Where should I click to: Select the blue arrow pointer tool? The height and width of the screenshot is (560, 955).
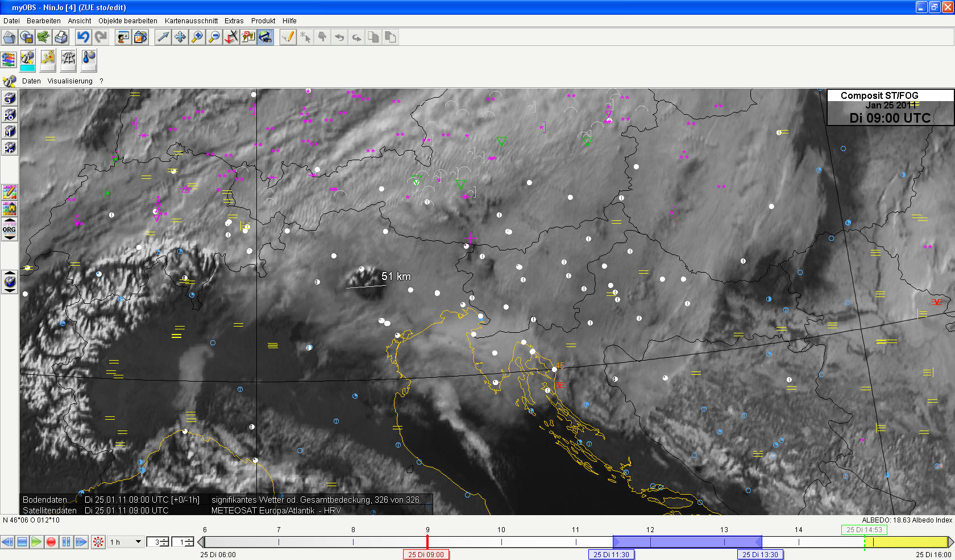click(163, 37)
